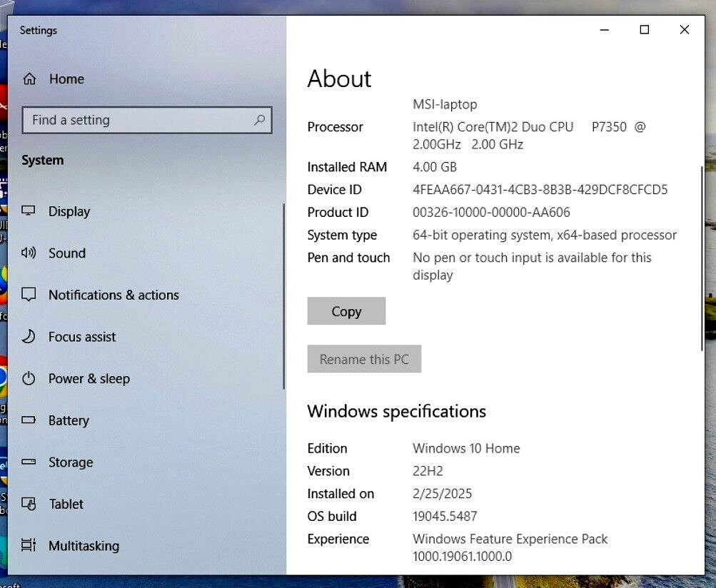The height and width of the screenshot is (588, 716).
Task: Click the Power & sleep power icon
Action: click(29, 378)
